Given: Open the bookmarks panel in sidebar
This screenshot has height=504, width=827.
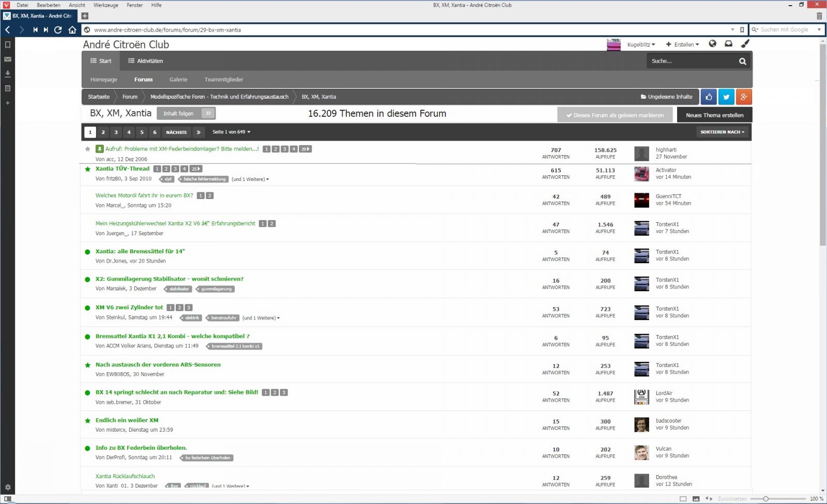Looking at the screenshot, I should [7, 45].
